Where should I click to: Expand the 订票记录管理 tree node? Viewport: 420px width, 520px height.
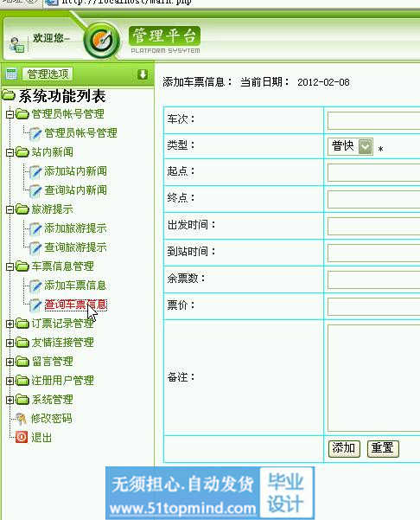[10, 324]
